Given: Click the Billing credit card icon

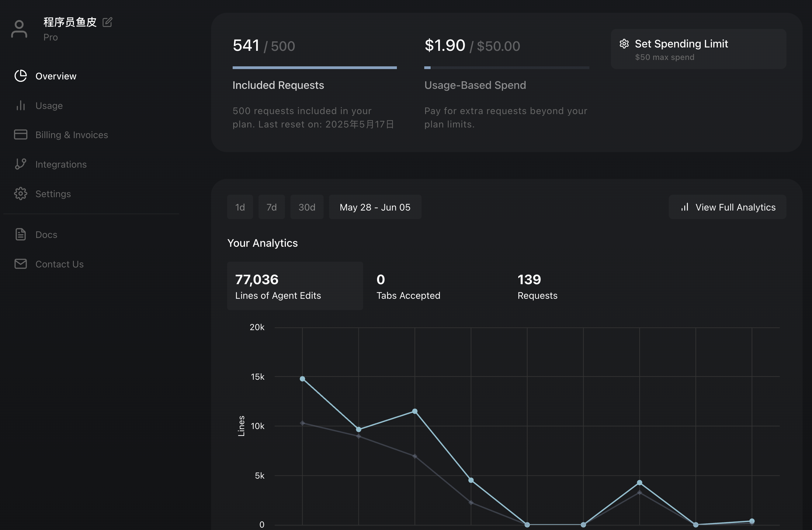Looking at the screenshot, I should pos(20,134).
